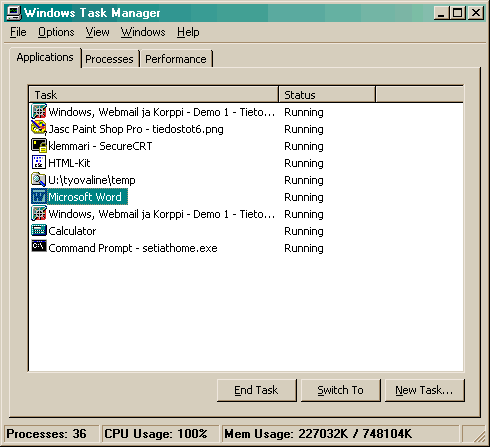The width and height of the screenshot is (490, 447).
Task: Select the SecureCRT klemmari icon
Action: 39,145
